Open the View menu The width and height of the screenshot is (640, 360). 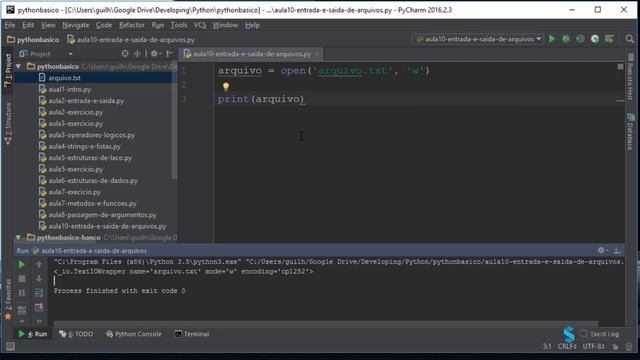48,25
